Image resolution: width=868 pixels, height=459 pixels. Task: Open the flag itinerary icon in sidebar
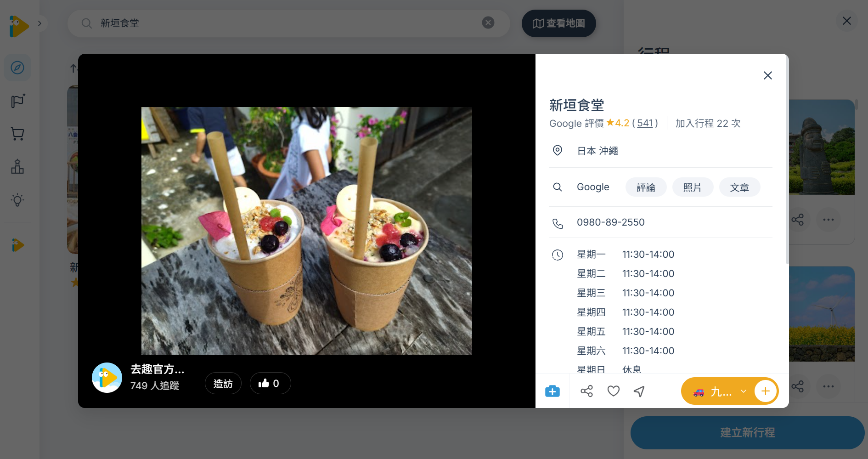(17, 101)
